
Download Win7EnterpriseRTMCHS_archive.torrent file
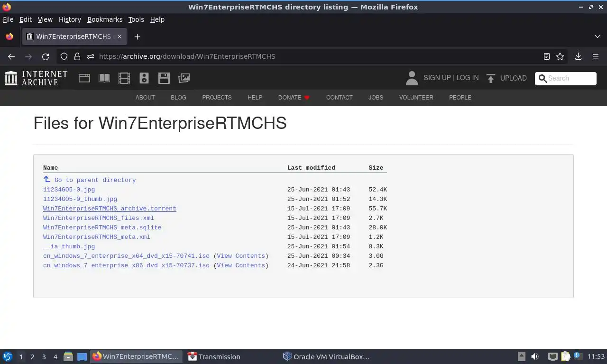click(x=110, y=209)
